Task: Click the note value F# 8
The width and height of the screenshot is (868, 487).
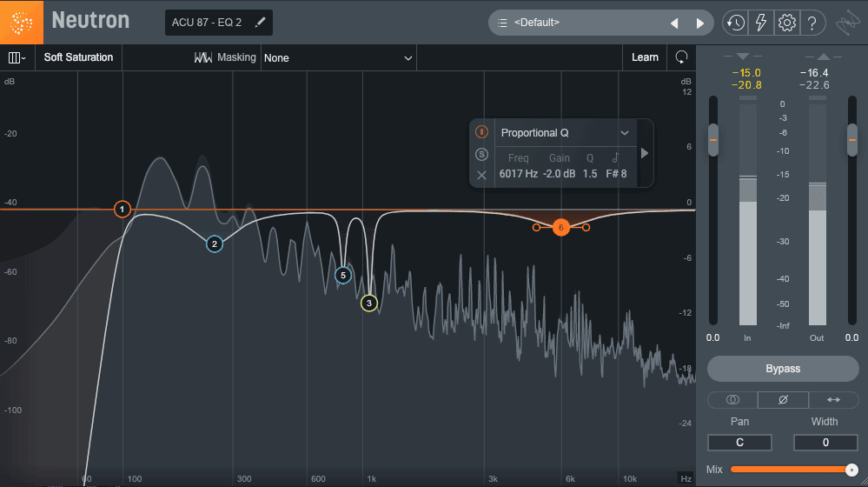Action: [x=616, y=173]
